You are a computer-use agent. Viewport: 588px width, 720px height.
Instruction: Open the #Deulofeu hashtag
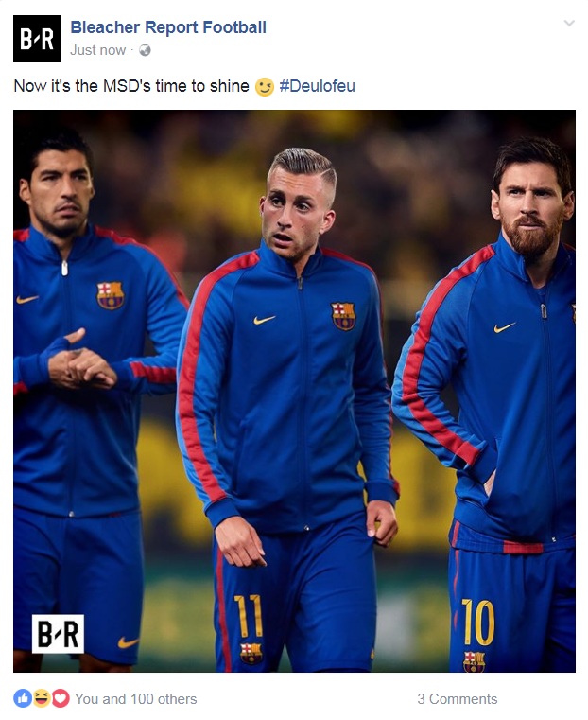coord(317,86)
